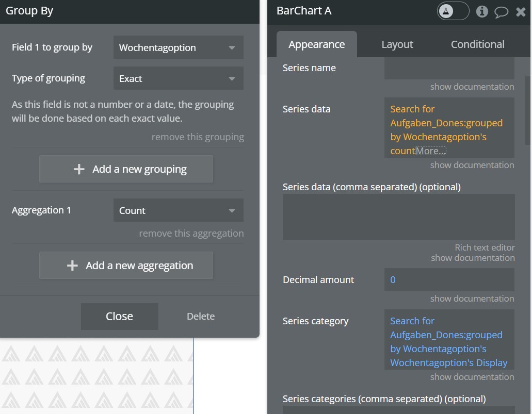Show documentation below Rich text editor

(x=473, y=258)
